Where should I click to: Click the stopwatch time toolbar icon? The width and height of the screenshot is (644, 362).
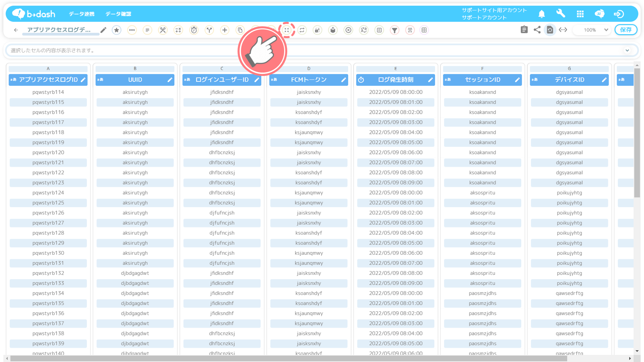point(194,30)
